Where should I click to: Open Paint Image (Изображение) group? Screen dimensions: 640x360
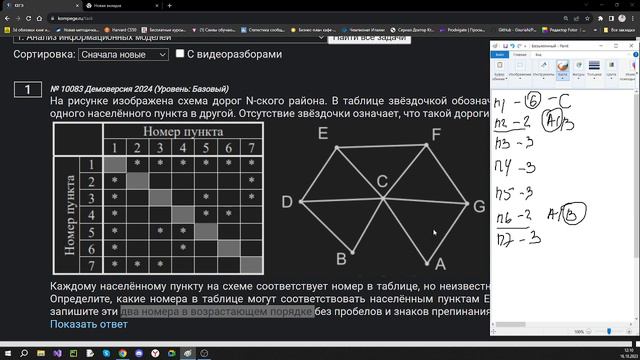coord(520,70)
